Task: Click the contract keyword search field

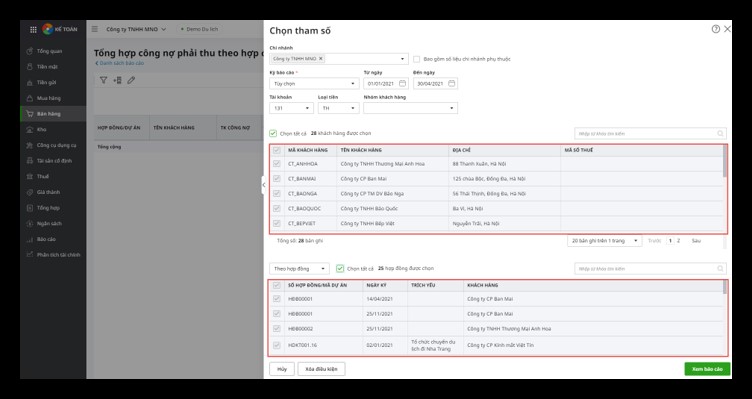Action: tap(650, 269)
